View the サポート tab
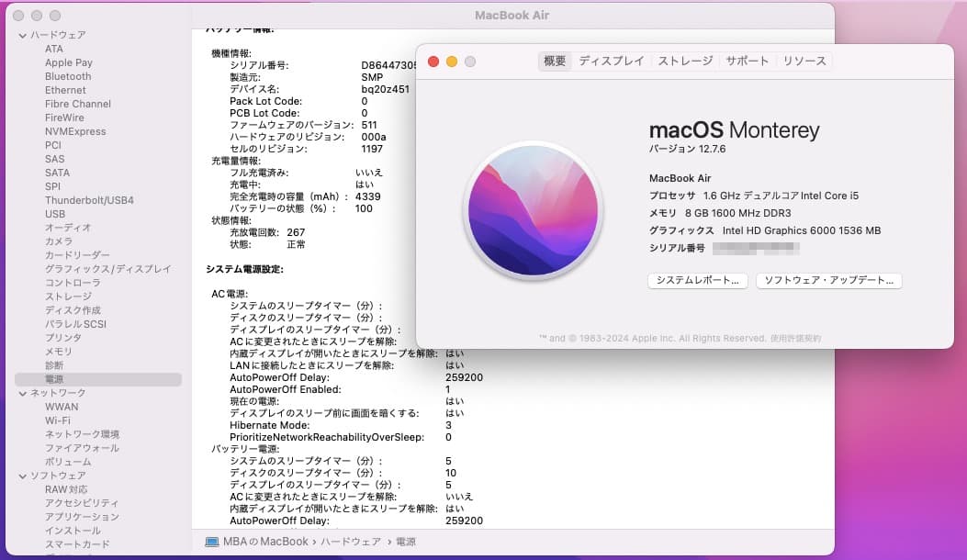 (x=747, y=60)
